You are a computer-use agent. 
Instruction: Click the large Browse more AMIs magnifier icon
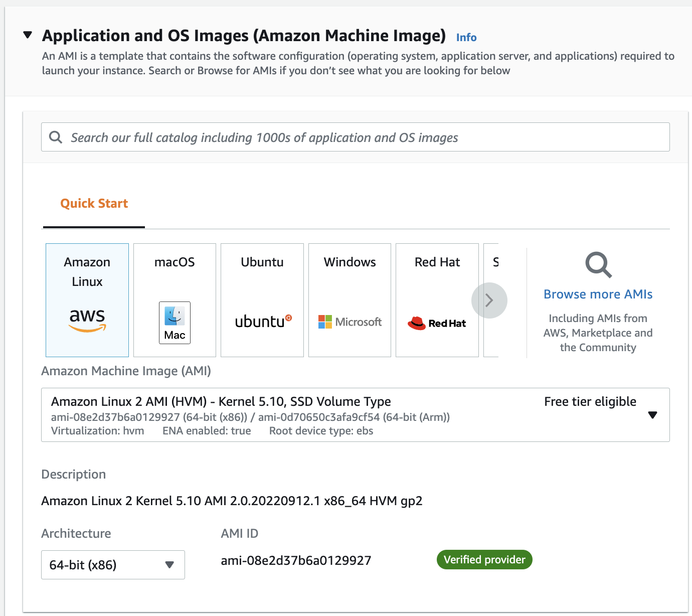click(598, 265)
